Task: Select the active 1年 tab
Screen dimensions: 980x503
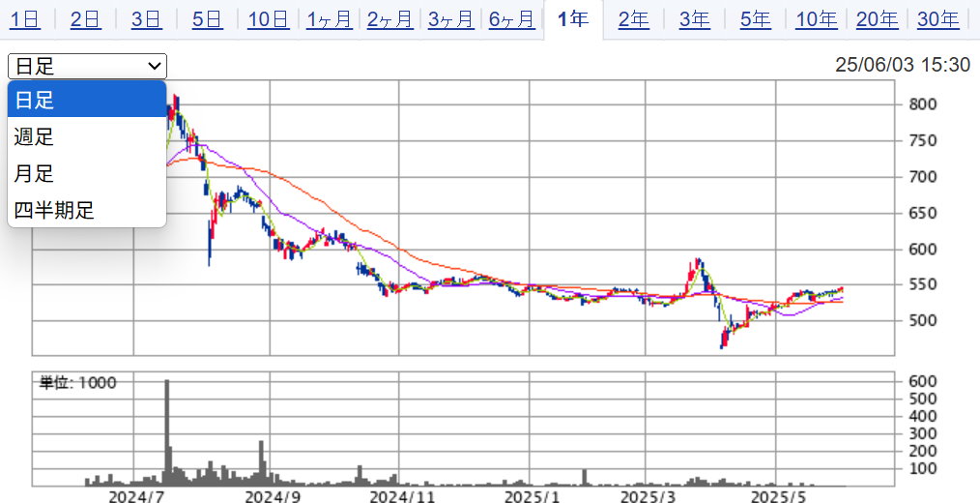Action: tap(573, 19)
